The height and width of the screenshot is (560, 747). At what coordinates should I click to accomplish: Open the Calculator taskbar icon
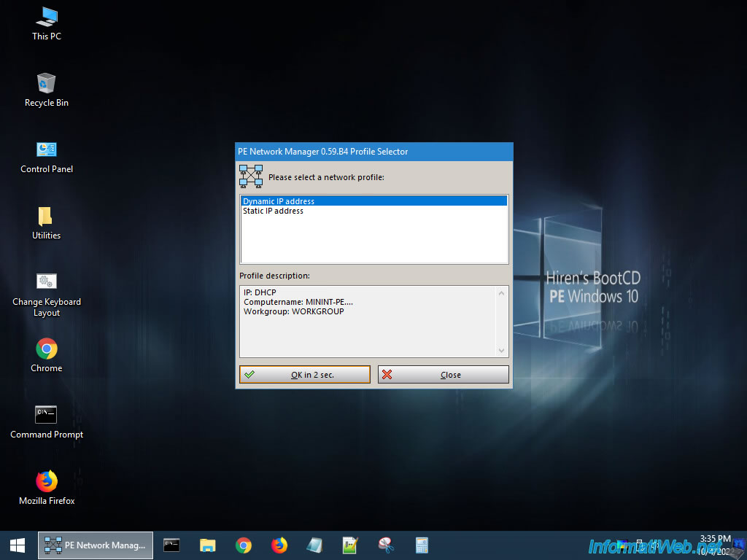pyautogui.click(x=422, y=545)
